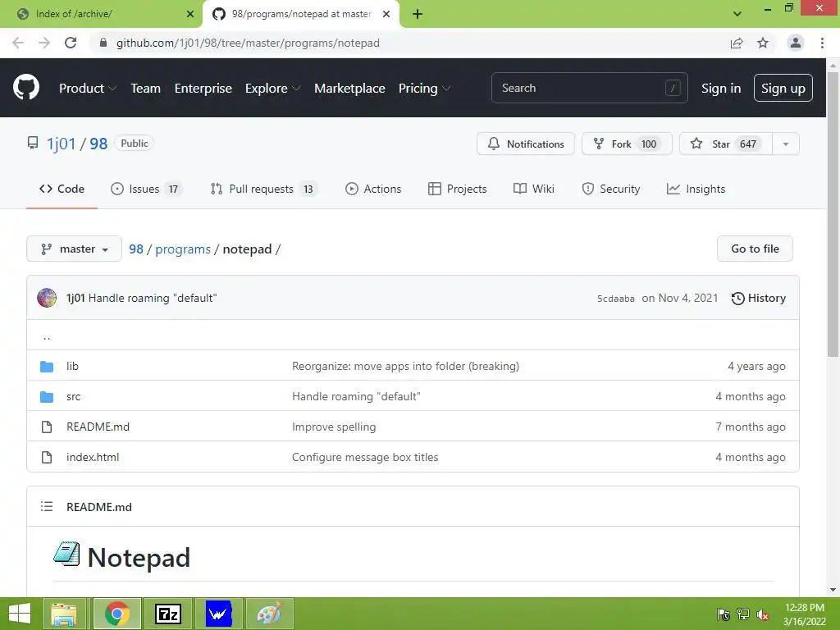Viewport: 840px width, 630px height.
Task: Click the lock icon in the address bar
Action: tap(103, 43)
